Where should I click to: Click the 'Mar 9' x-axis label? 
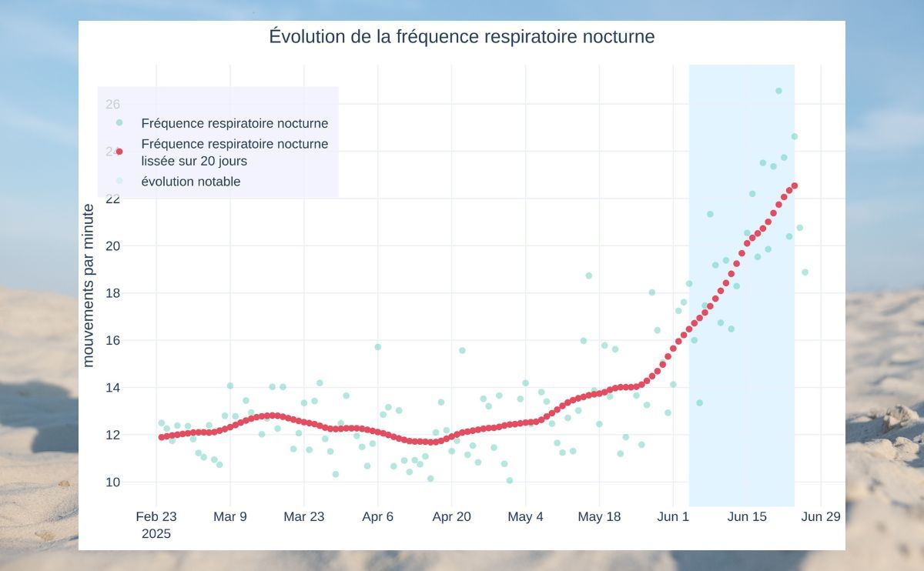pyautogui.click(x=230, y=517)
